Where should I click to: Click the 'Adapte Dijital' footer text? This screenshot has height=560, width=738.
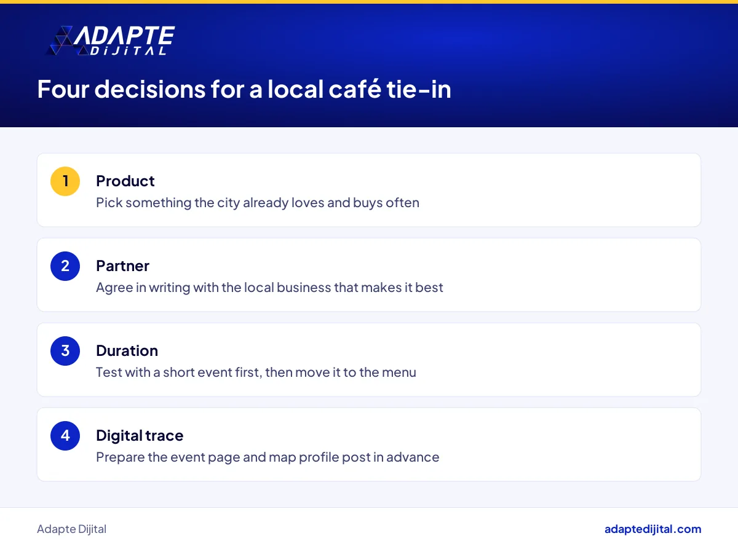pos(71,529)
